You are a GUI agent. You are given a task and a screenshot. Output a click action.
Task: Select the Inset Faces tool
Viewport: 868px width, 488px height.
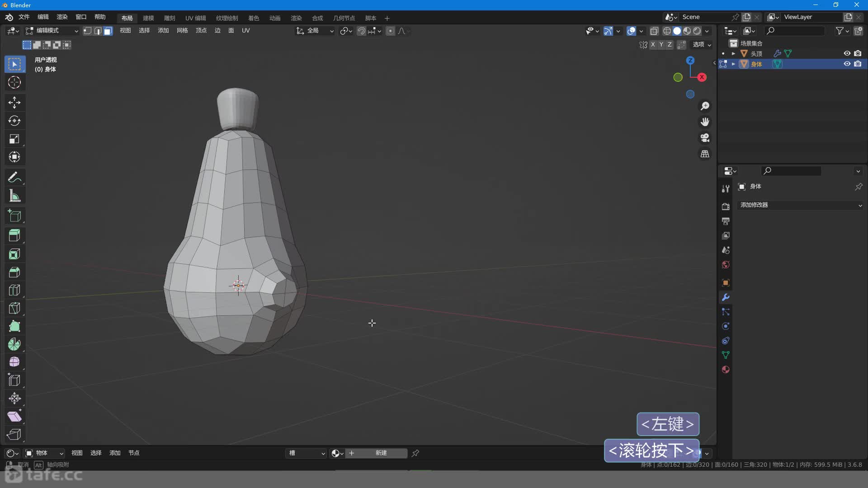(x=14, y=254)
